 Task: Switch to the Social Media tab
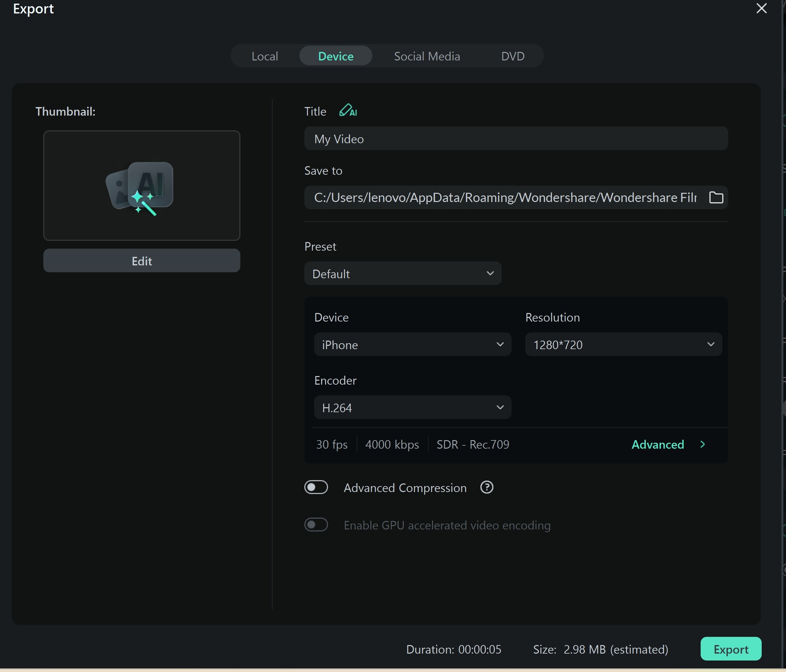click(427, 56)
